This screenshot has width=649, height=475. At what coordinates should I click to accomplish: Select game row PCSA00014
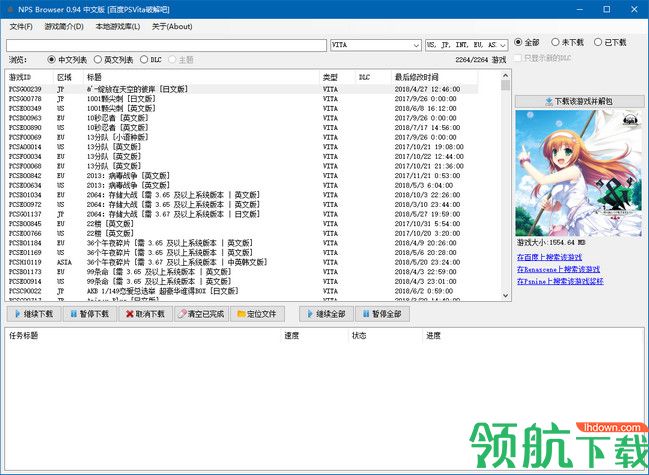point(242,147)
